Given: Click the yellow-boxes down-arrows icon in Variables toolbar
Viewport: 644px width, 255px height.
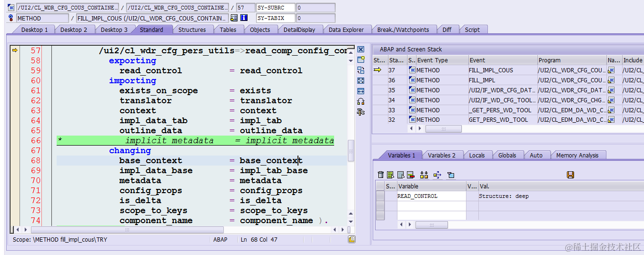Looking at the screenshot, I should click(x=425, y=175).
